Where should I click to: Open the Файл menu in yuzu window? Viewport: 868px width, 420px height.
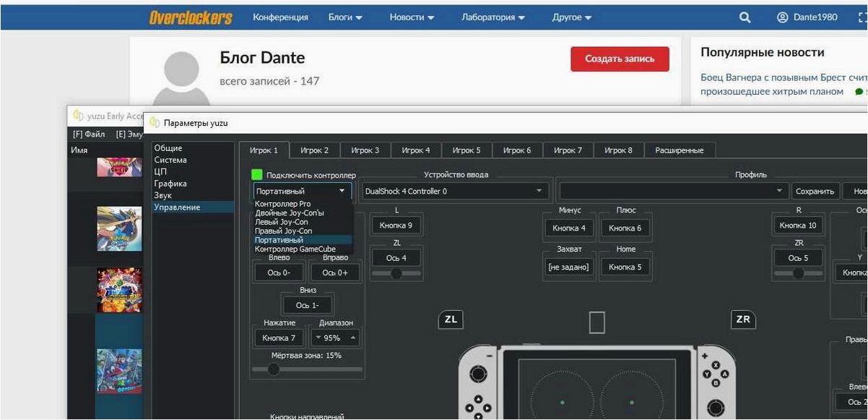[x=89, y=134]
